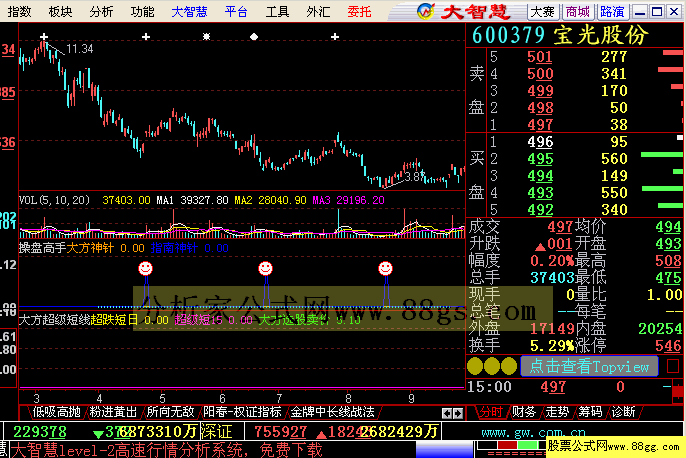686x458 pixels.
Task: Click the 换手 5.29% value
Action: click(551, 346)
